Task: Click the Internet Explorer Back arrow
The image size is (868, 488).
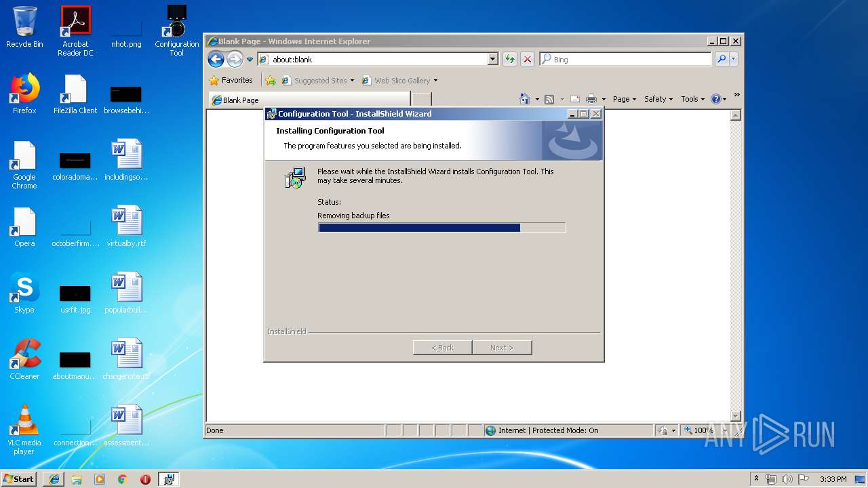Action: point(216,60)
